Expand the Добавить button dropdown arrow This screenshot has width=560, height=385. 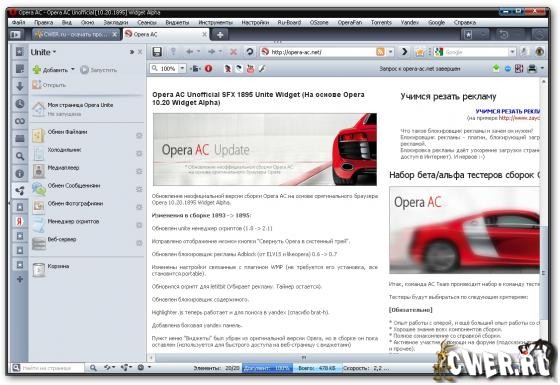(x=72, y=70)
